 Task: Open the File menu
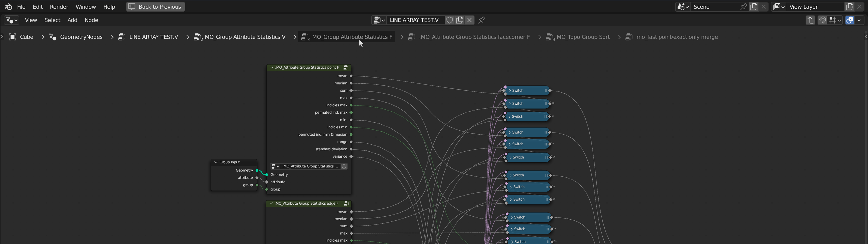21,7
